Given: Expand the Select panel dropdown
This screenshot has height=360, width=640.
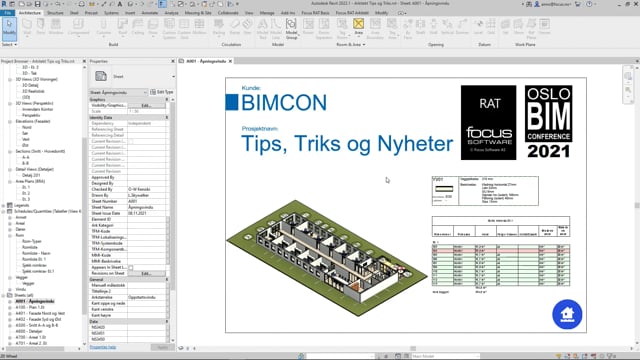Looking at the screenshot, I should tap(9, 44).
